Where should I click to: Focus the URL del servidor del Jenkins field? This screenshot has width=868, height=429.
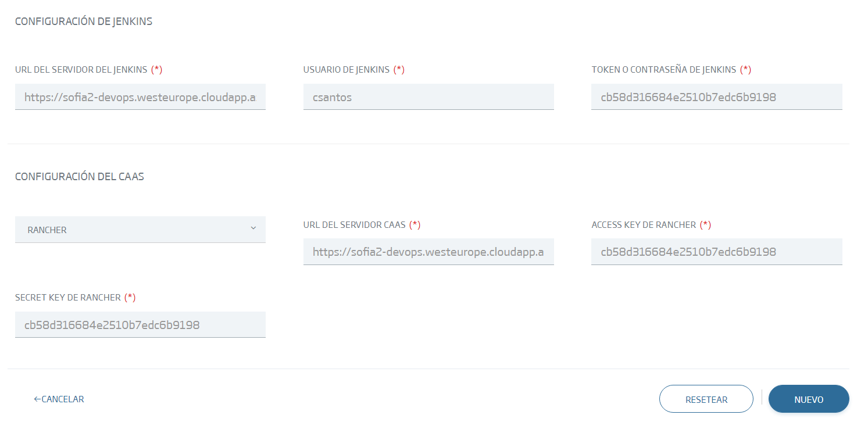tap(140, 97)
